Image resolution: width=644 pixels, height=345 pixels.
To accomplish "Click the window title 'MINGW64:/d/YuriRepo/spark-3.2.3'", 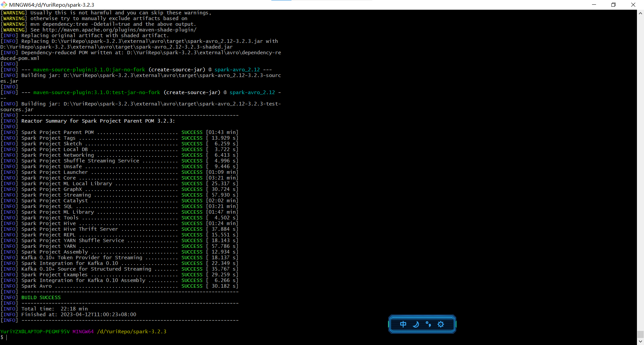I will pos(52,5).
